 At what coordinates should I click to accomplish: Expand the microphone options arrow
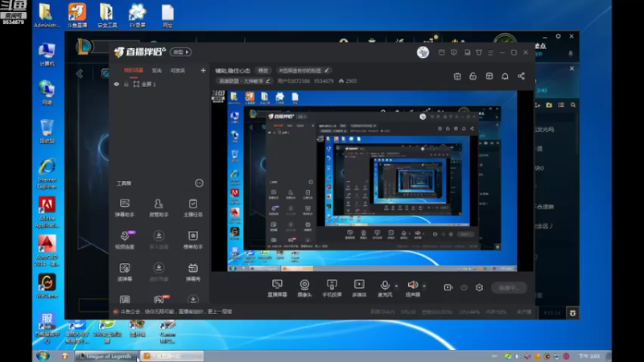click(x=396, y=286)
